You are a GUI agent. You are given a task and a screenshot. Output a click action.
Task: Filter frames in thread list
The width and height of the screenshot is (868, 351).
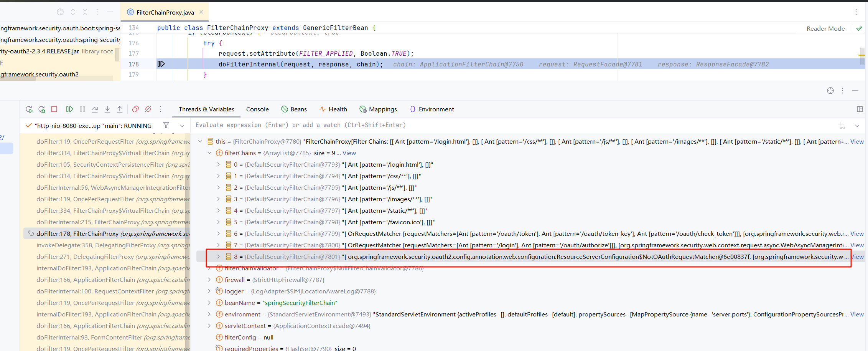166,125
